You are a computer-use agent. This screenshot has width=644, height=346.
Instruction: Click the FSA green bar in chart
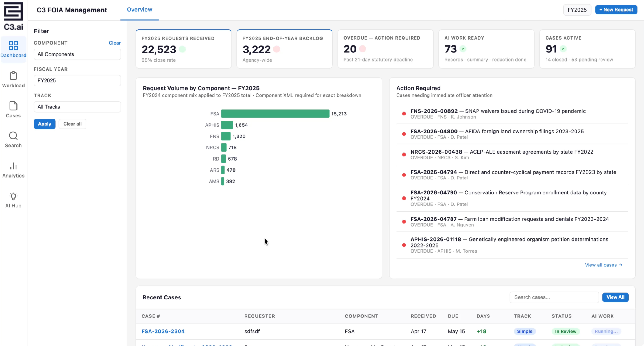pos(275,114)
